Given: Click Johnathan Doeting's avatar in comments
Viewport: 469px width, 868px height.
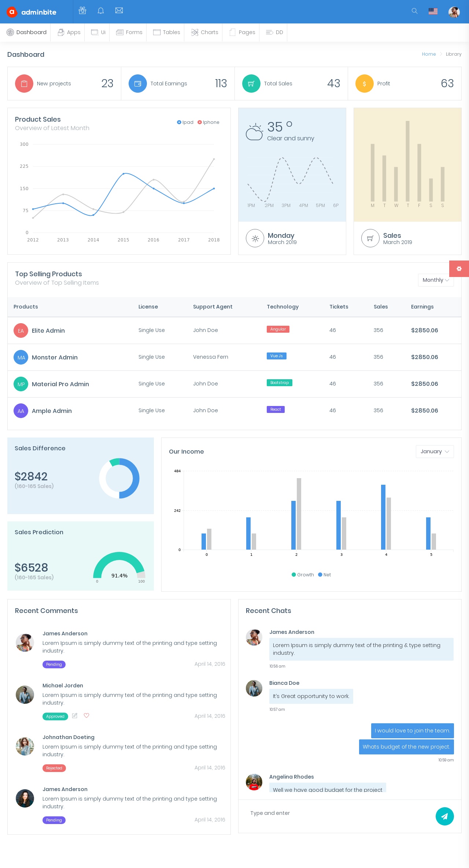Looking at the screenshot, I should [25, 746].
